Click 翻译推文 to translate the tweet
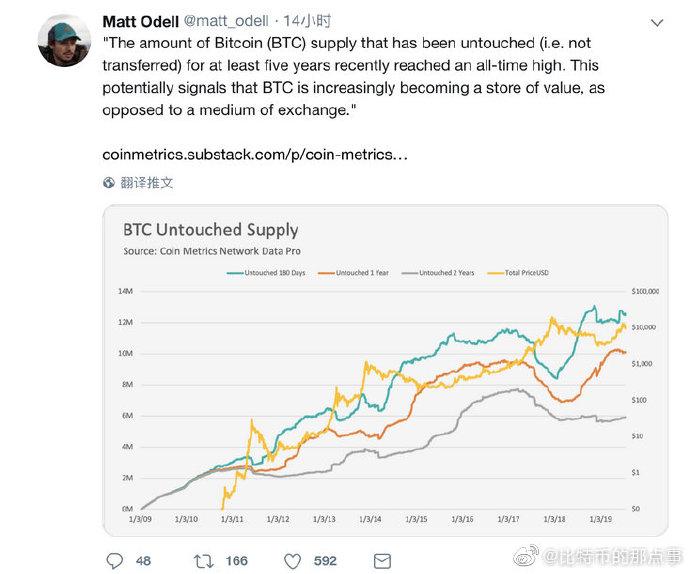 click(146, 183)
